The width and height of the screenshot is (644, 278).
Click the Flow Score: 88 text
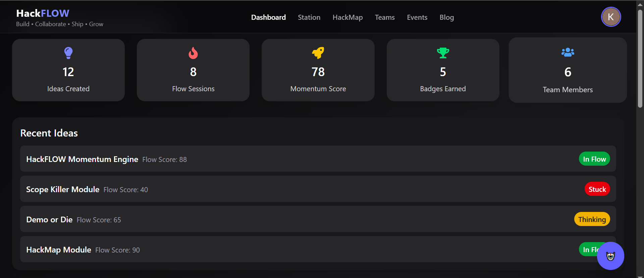tap(164, 160)
